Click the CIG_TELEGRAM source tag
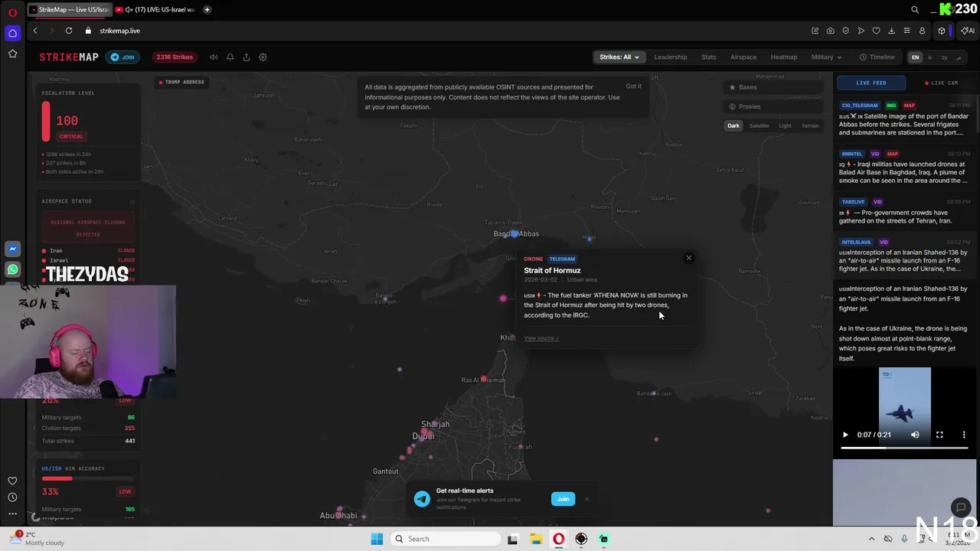 [x=860, y=106]
